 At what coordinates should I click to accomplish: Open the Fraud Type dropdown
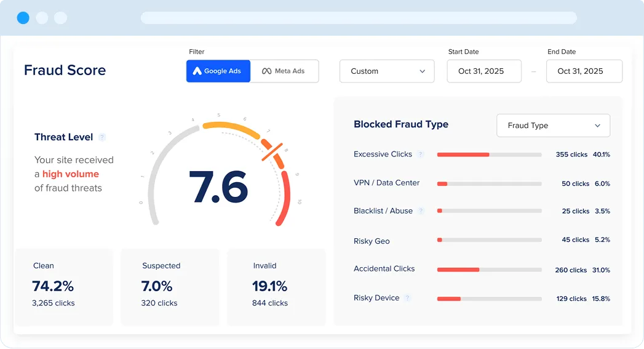(553, 126)
